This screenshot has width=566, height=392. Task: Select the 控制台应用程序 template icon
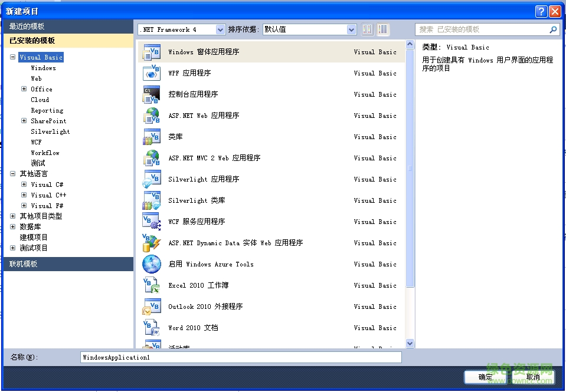click(152, 94)
